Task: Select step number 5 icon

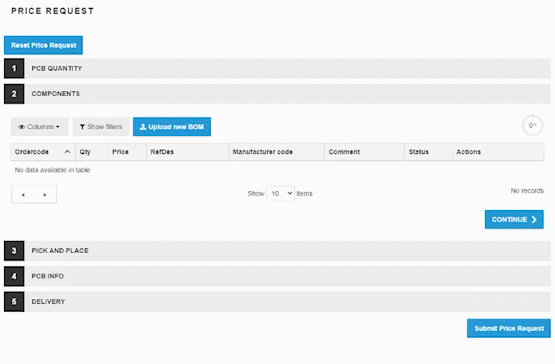Action: point(14,302)
